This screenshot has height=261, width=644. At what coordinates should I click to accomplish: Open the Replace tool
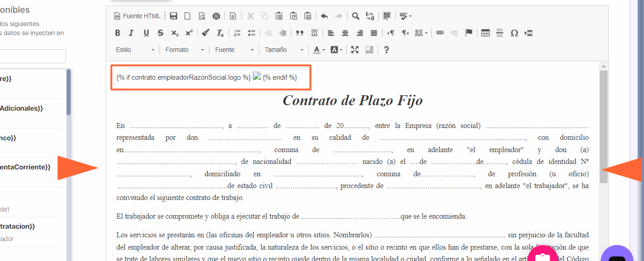point(370,16)
